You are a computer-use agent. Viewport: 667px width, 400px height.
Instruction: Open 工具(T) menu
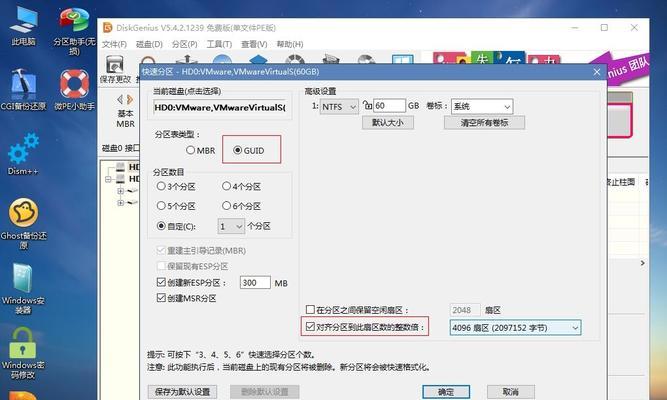(x=219, y=44)
